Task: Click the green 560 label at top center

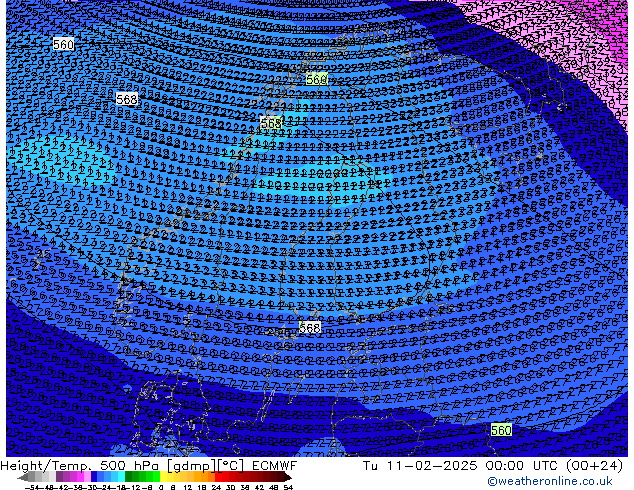Action: 317,79
